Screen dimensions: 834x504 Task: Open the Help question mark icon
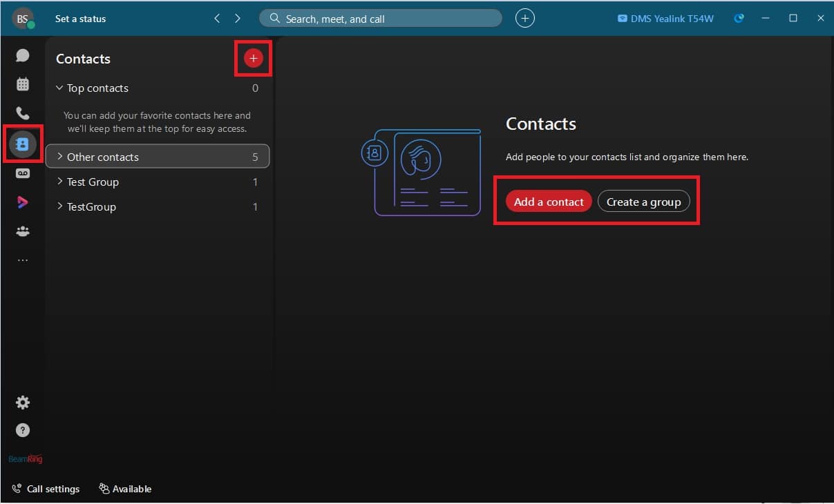click(x=23, y=430)
